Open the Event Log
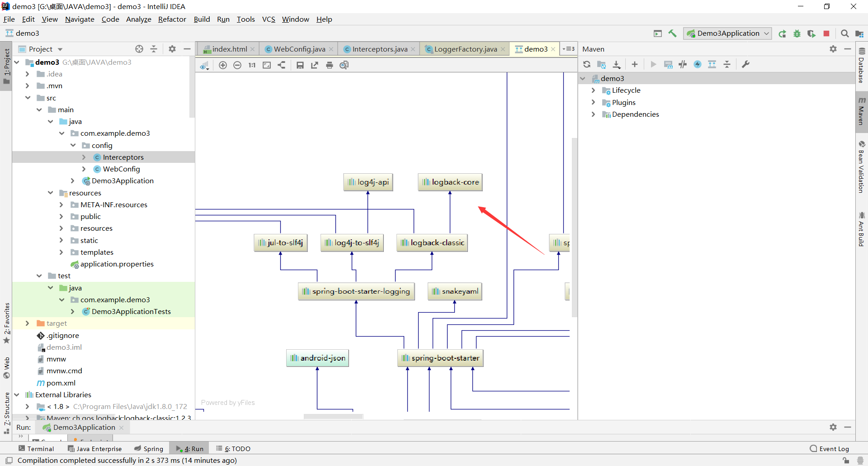Image resolution: width=868 pixels, height=466 pixels. point(829,448)
